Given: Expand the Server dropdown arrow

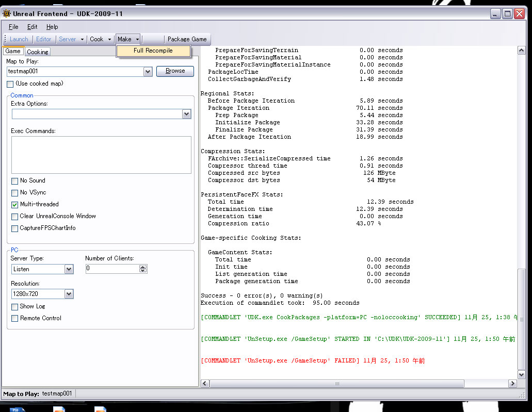Looking at the screenshot, I should [x=82, y=39].
